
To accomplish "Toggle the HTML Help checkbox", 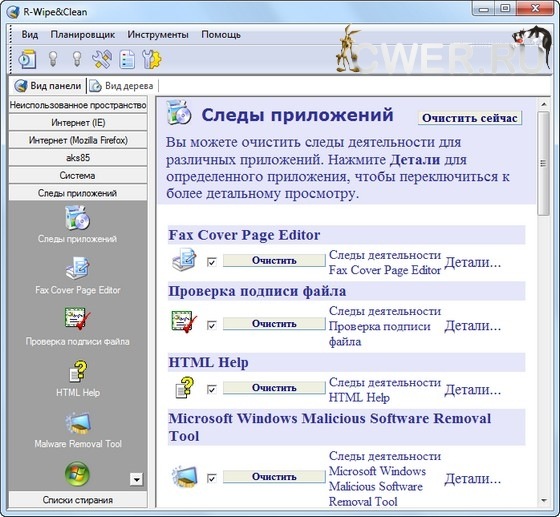I will click(x=211, y=389).
